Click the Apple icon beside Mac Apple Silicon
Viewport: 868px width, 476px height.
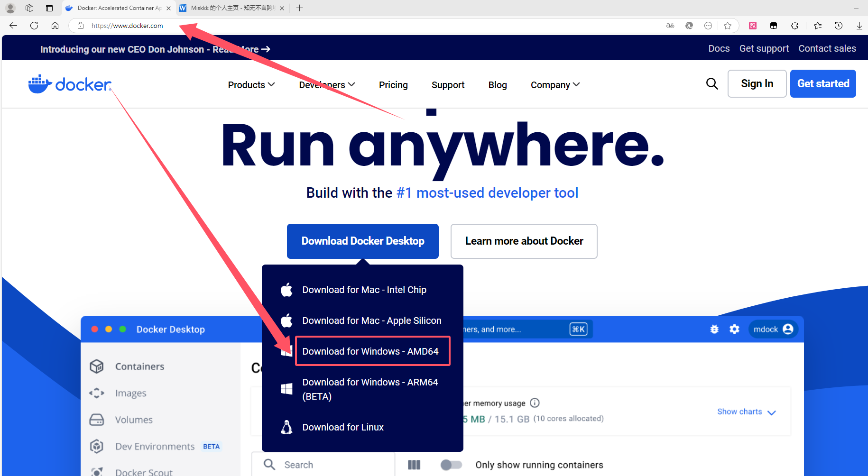pos(286,320)
